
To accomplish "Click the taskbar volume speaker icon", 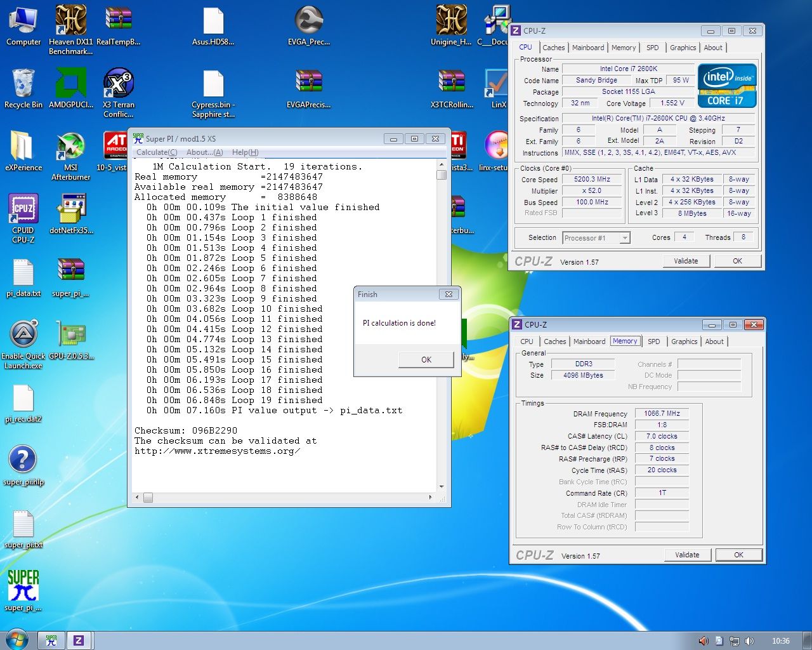I will coord(749,641).
